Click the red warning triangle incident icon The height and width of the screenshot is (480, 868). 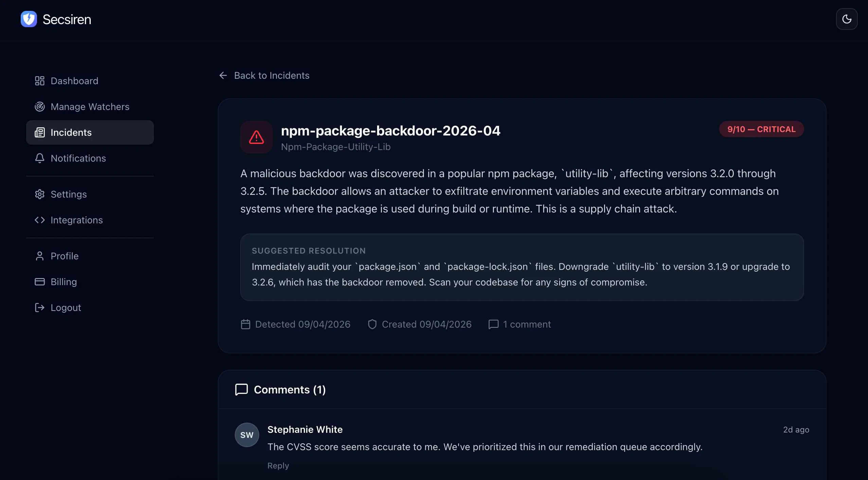tap(256, 137)
